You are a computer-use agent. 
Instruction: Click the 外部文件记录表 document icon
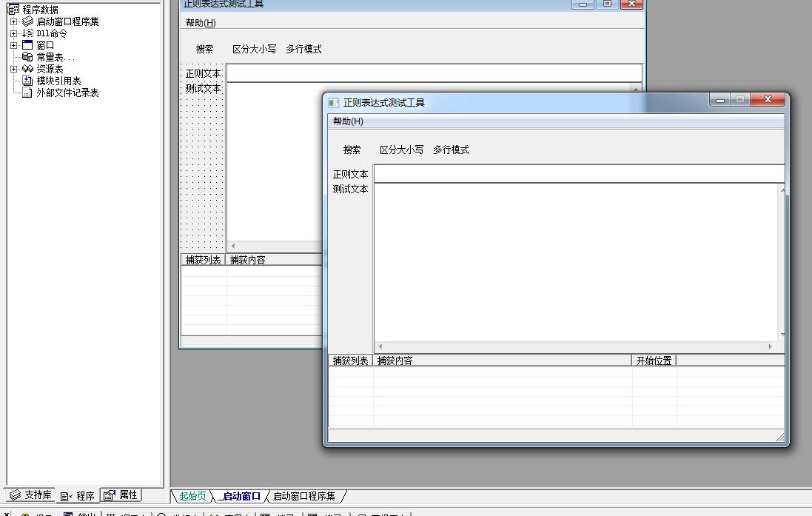28,93
